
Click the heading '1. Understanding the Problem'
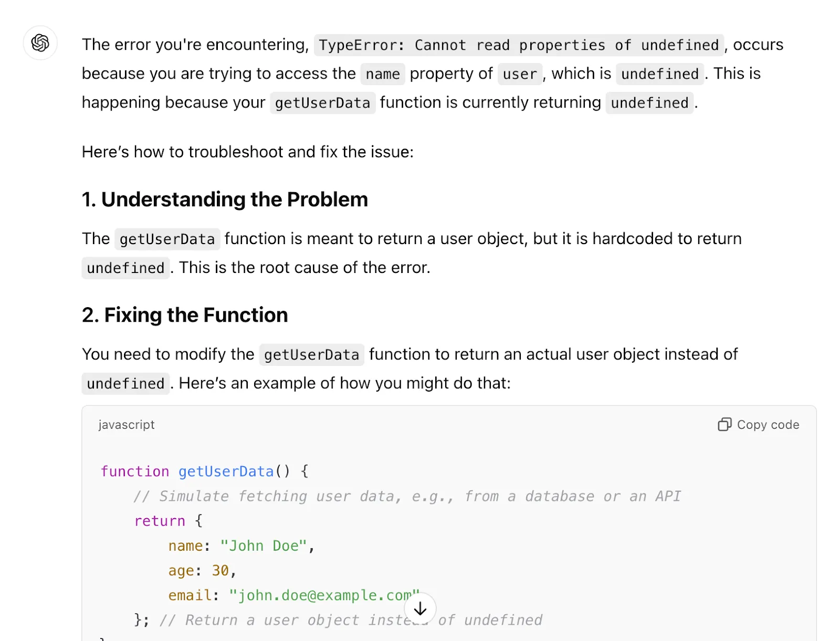(225, 199)
